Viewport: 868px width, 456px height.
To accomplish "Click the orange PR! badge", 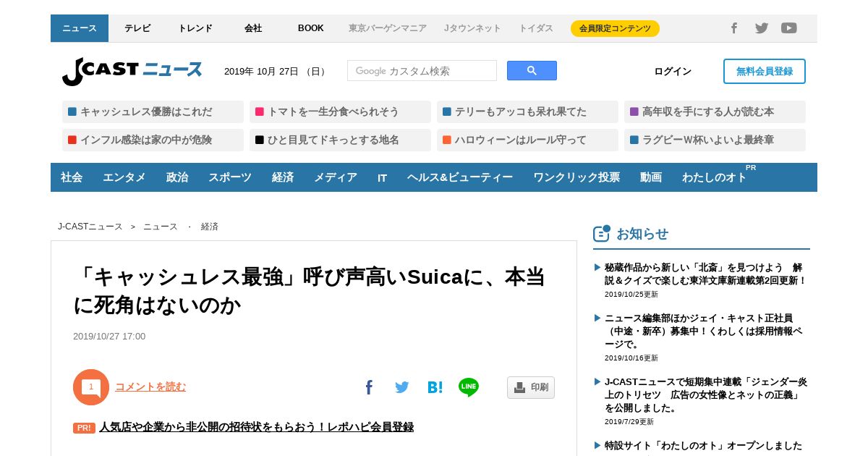I will pyautogui.click(x=84, y=428).
